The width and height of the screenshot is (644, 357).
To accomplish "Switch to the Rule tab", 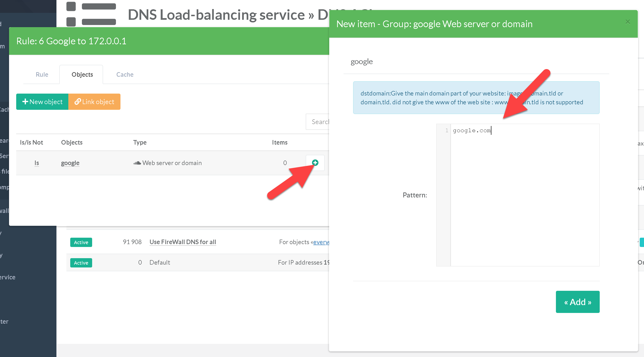I will (42, 75).
